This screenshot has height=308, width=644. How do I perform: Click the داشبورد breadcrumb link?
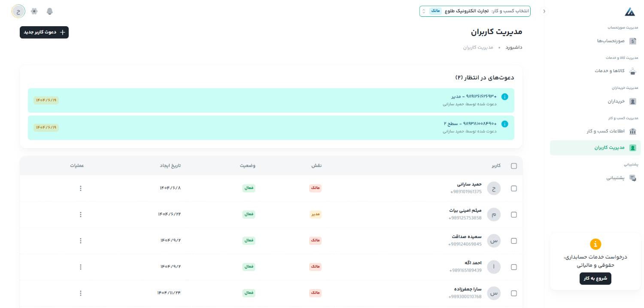(514, 47)
